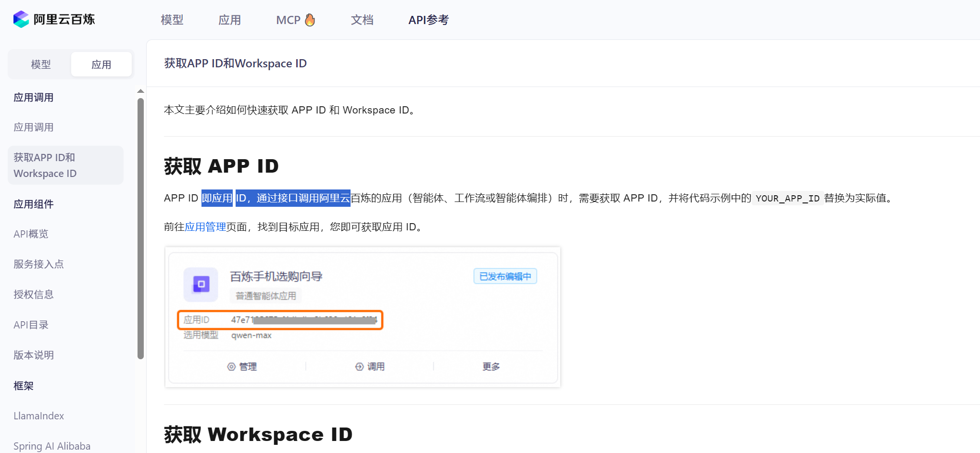Open LlamaIndex in sidebar
The image size is (980, 453).
click(39, 416)
